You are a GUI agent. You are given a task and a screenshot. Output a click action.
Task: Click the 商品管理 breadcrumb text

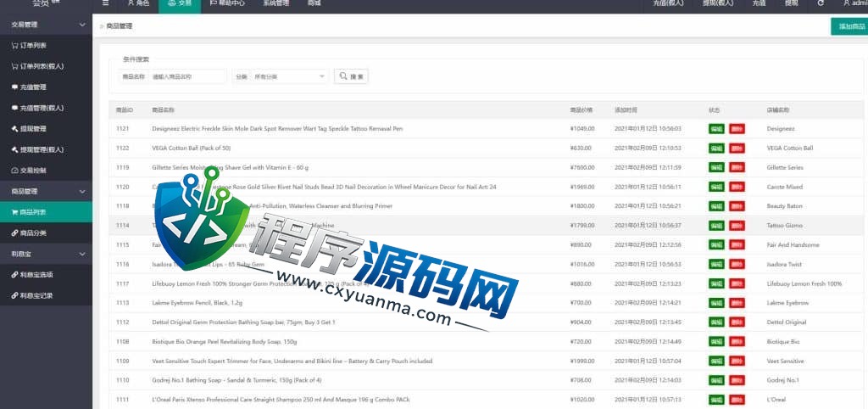[x=119, y=26]
